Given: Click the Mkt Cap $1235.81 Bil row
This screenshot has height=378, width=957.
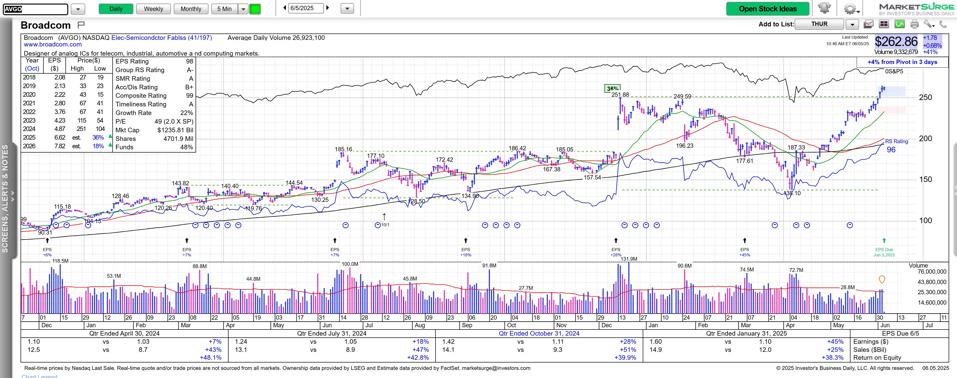Looking at the screenshot, I should [153, 129].
